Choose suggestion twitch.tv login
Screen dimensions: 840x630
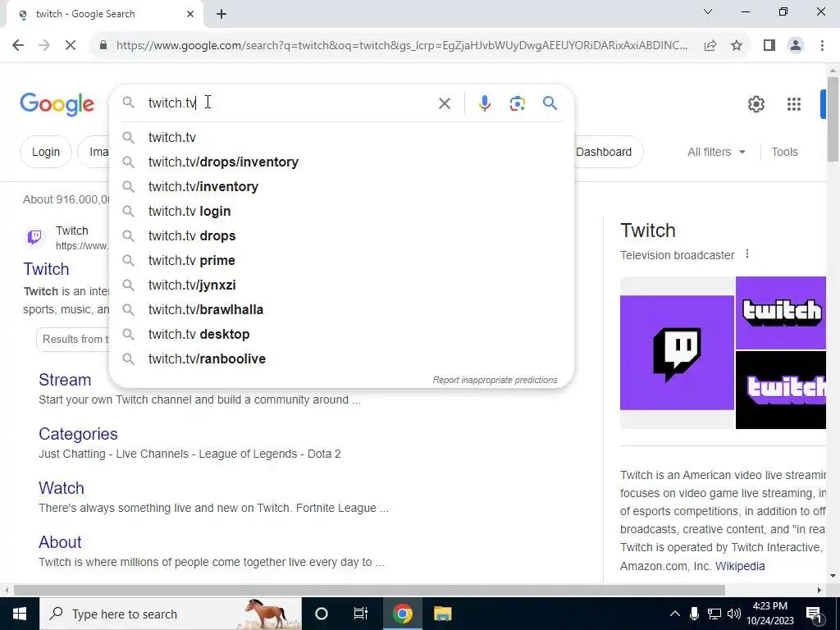341,211
